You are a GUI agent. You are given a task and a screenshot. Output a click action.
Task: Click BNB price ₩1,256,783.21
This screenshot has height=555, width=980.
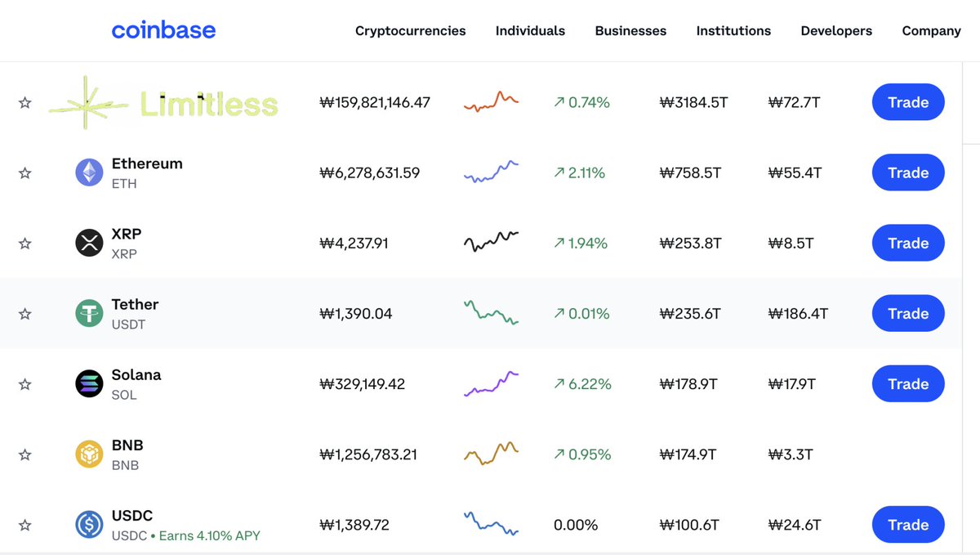[368, 454]
